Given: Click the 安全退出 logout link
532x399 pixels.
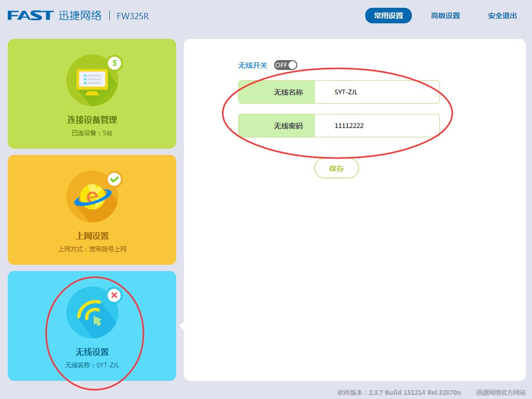Looking at the screenshot, I should tap(502, 16).
